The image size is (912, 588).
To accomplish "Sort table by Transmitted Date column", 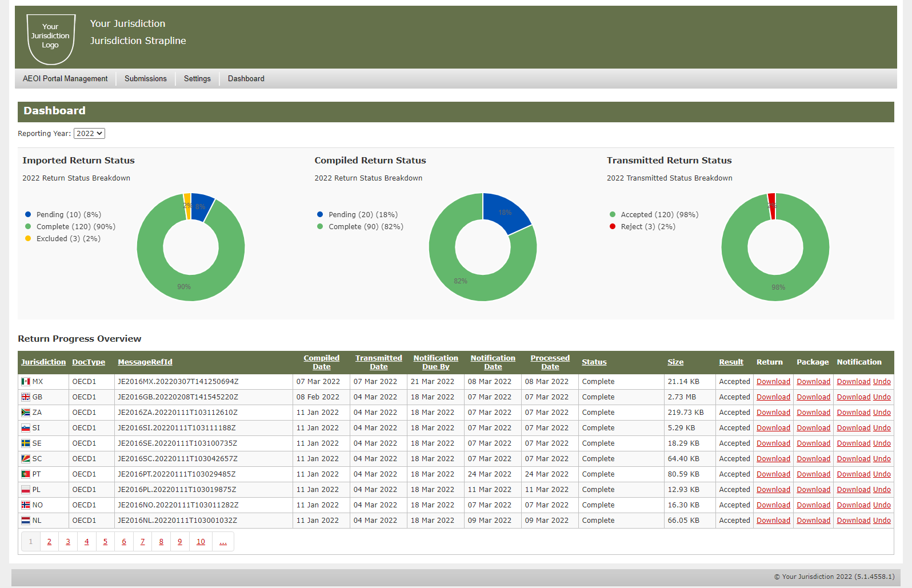I will pyautogui.click(x=379, y=362).
